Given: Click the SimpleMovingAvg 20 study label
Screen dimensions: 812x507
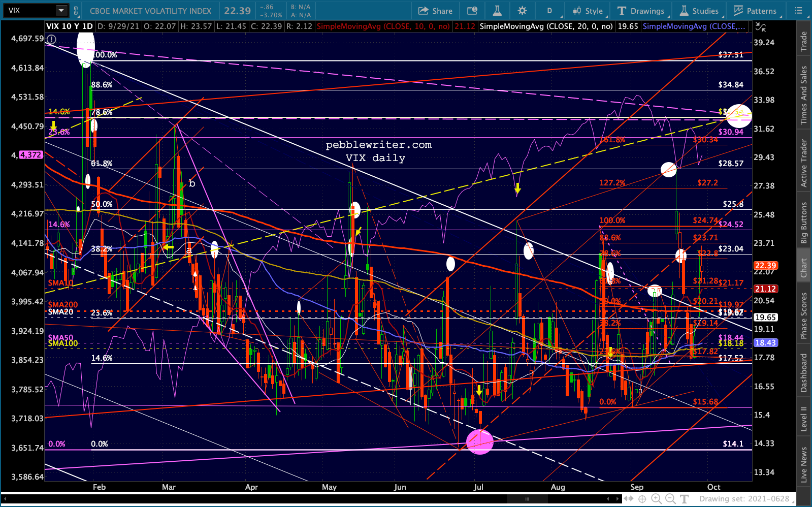Looking at the screenshot, I should pyautogui.click(x=546, y=26).
